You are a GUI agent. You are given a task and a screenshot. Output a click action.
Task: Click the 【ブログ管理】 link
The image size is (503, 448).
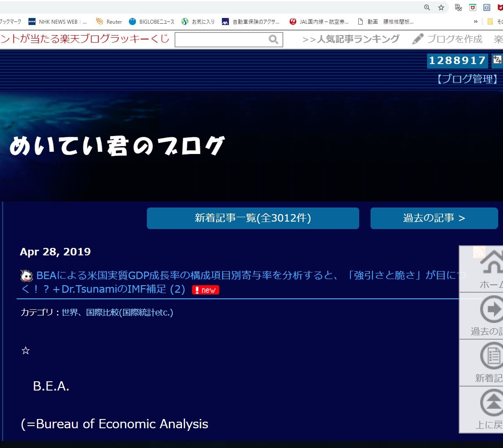(467, 79)
